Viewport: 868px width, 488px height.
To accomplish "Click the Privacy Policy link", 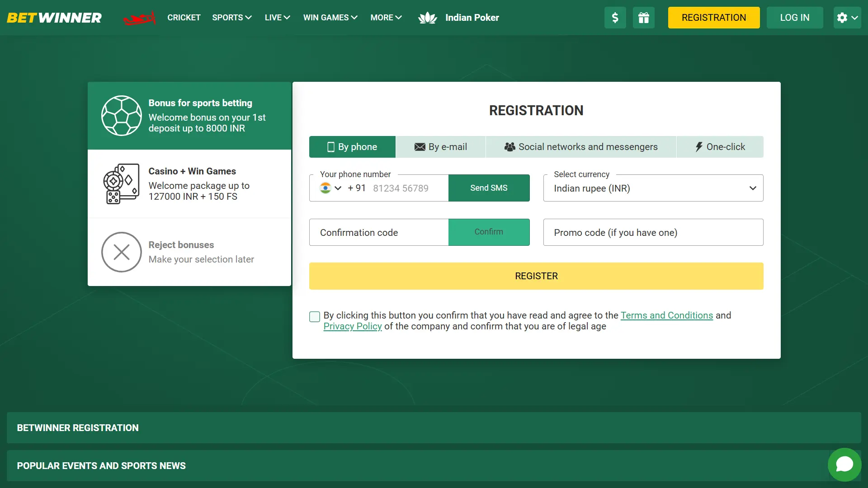I will [352, 326].
